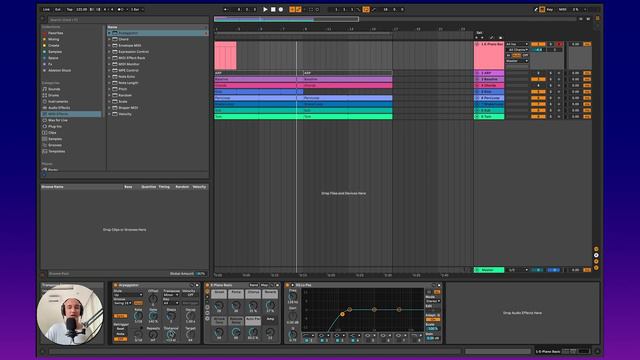Toggle EQ device activator

287,285
